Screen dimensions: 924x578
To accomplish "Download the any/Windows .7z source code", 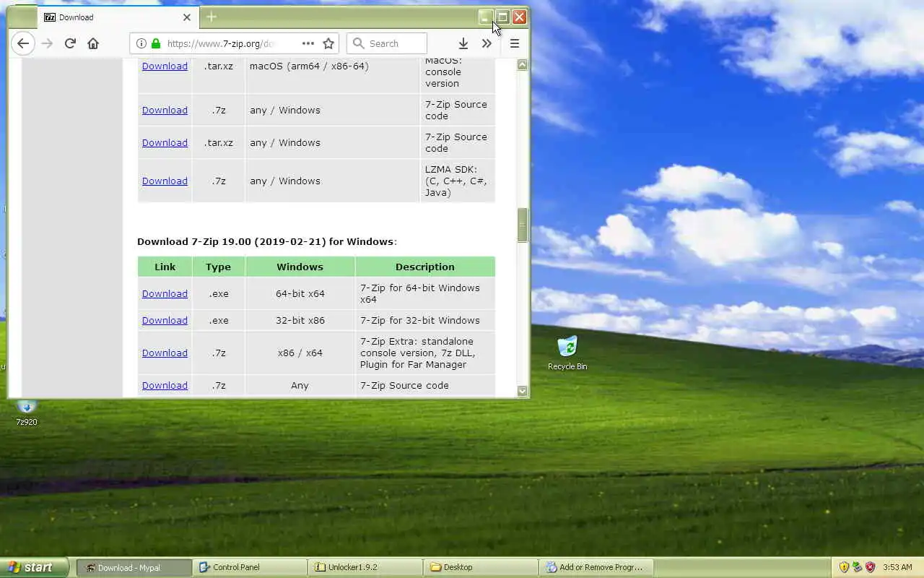I will [165, 110].
